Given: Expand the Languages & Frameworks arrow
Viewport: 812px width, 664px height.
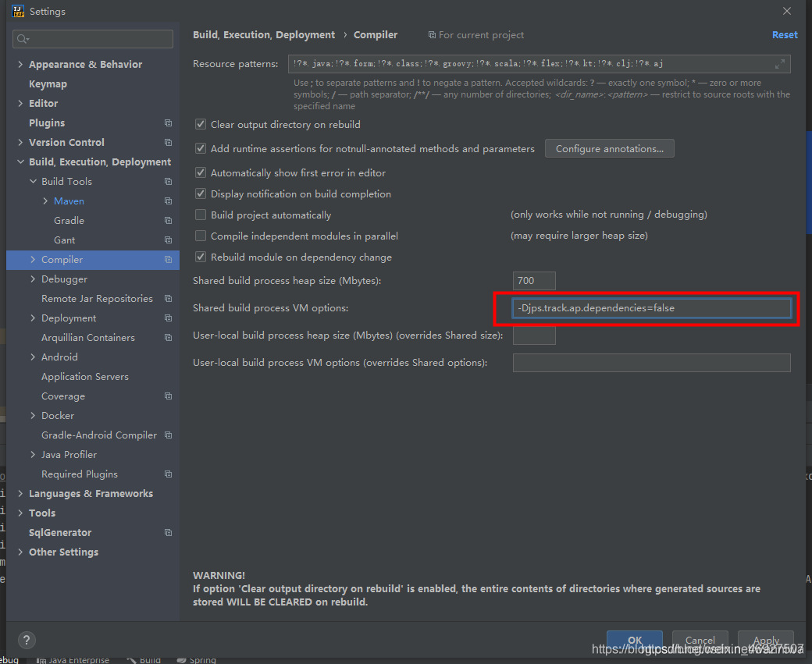Looking at the screenshot, I should (20, 494).
